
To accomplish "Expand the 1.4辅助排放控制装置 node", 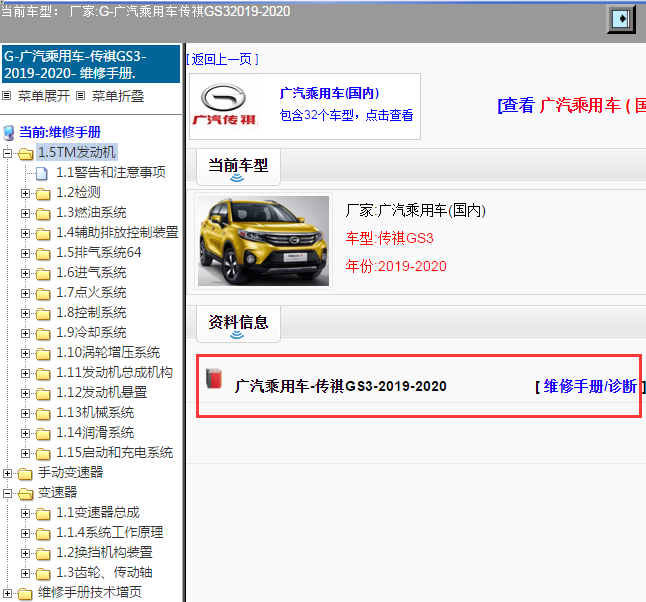I will (25, 233).
